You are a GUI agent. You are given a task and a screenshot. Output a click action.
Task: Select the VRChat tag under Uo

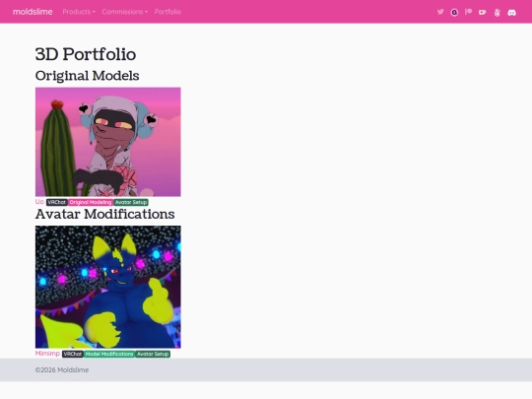point(57,202)
